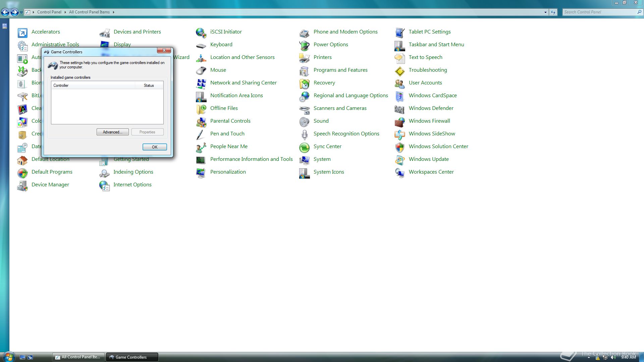Open the Windows Firewall icon
This screenshot has width=644, height=362.
pos(399,121)
